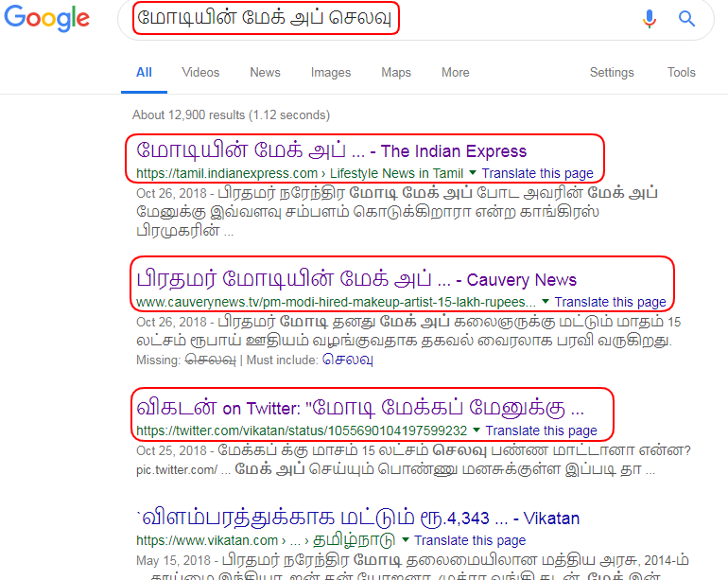Open the Vikatan on Twitter result title
The width and height of the screenshot is (728, 580).
(x=360, y=408)
